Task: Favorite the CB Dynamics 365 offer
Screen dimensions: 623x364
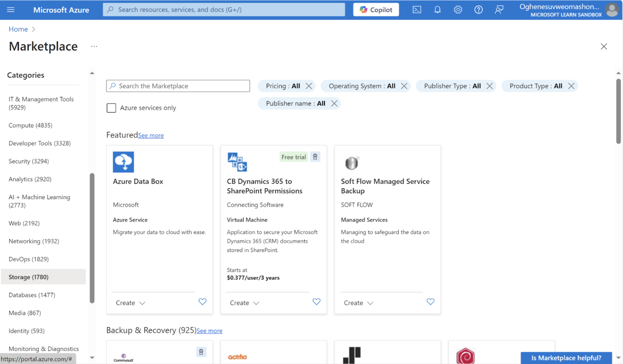Action: tap(316, 302)
